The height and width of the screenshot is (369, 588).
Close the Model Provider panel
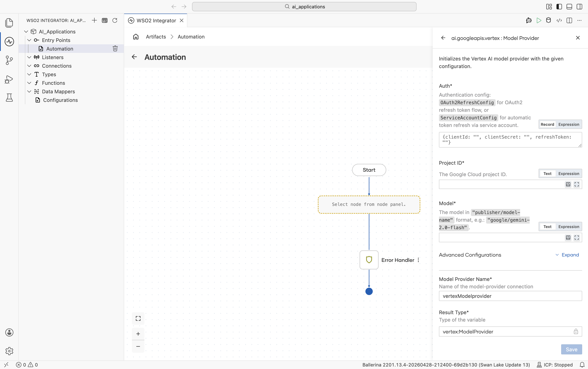coord(578,38)
